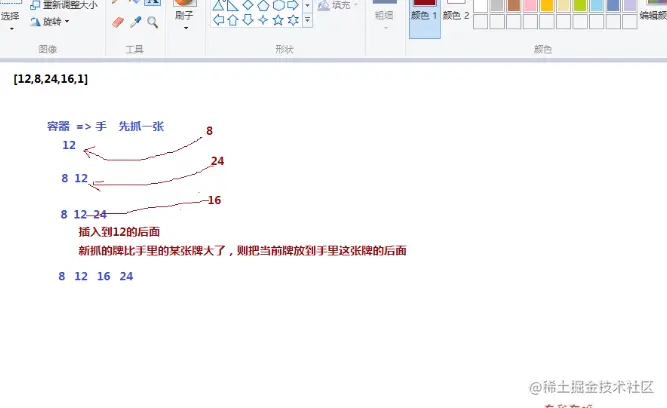
Task: Click the red sentence starting 新抓的牌比手里
Action: point(242,251)
